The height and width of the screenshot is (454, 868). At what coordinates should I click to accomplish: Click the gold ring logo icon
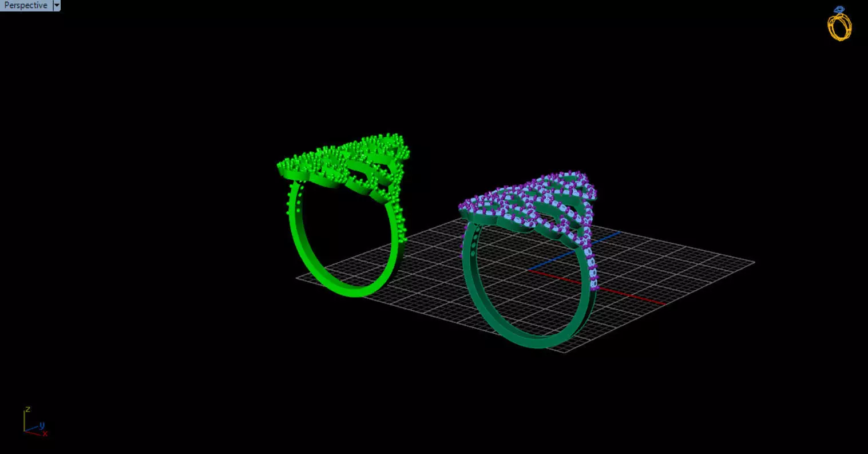click(839, 23)
